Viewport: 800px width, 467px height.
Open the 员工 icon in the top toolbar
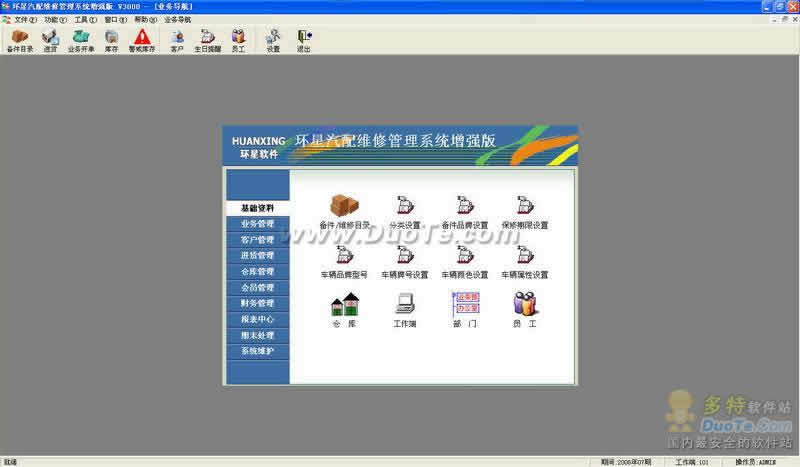[238, 41]
